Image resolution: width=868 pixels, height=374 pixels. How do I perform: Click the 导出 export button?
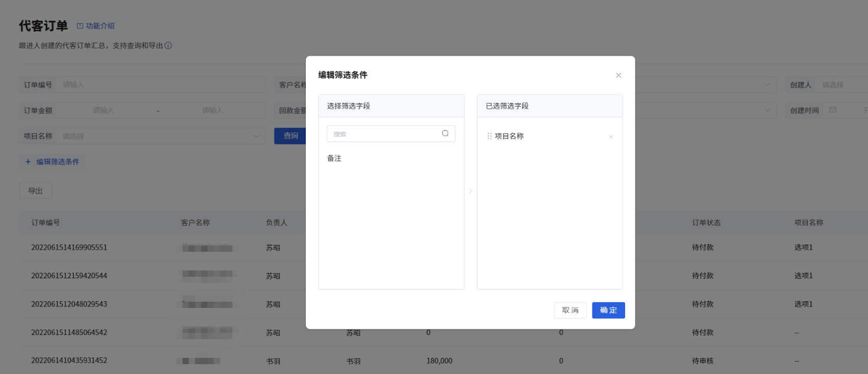click(35, 191)
